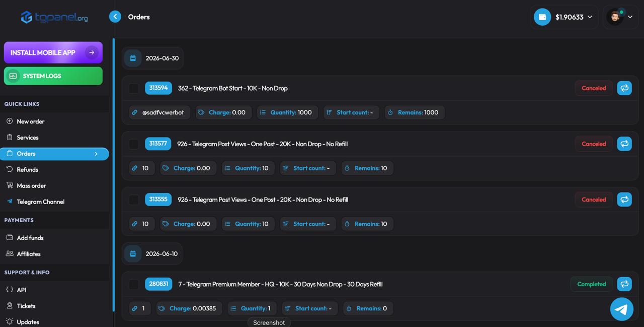Click the Updates bell icon

[10, 321]
